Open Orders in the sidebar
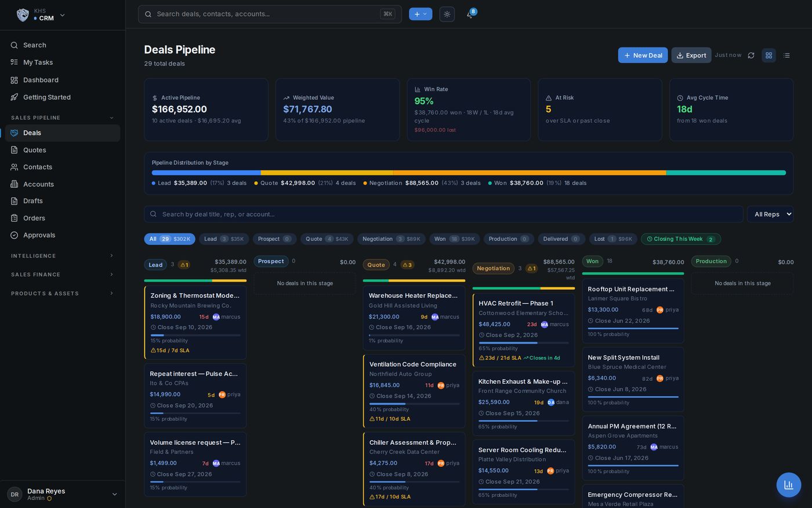Image resolution: width=812 pixels, height=508 pixels. (63, 218)
